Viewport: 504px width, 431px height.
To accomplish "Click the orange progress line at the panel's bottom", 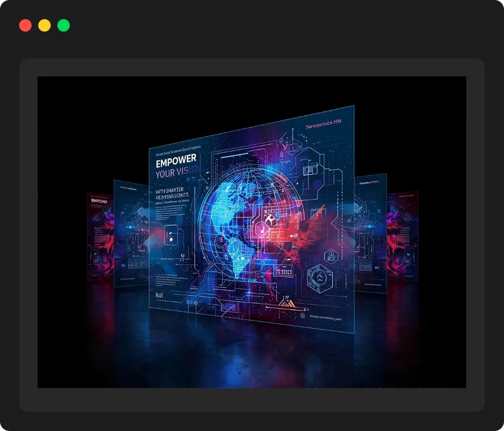I will point(285,308).
